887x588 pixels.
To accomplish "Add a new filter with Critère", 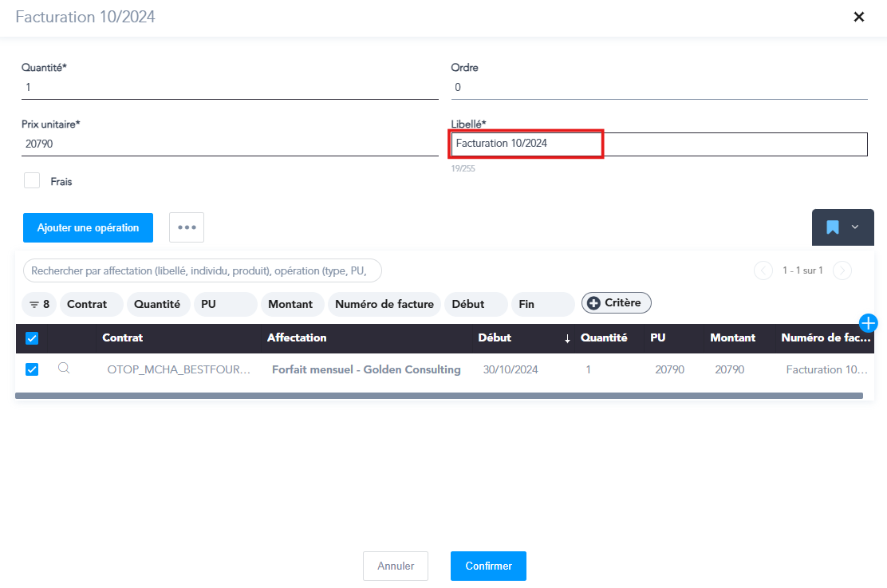I will pyautogui.click(x=616, y=303).
